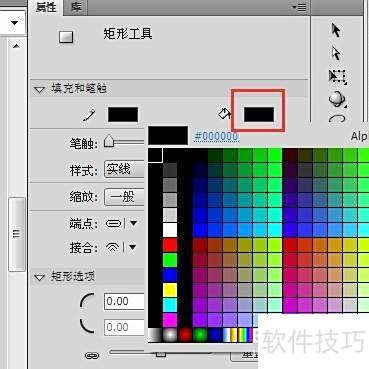Pick the pure green basic swatch
Viewport: 369px width, 369px height.
tap(170, 260)
